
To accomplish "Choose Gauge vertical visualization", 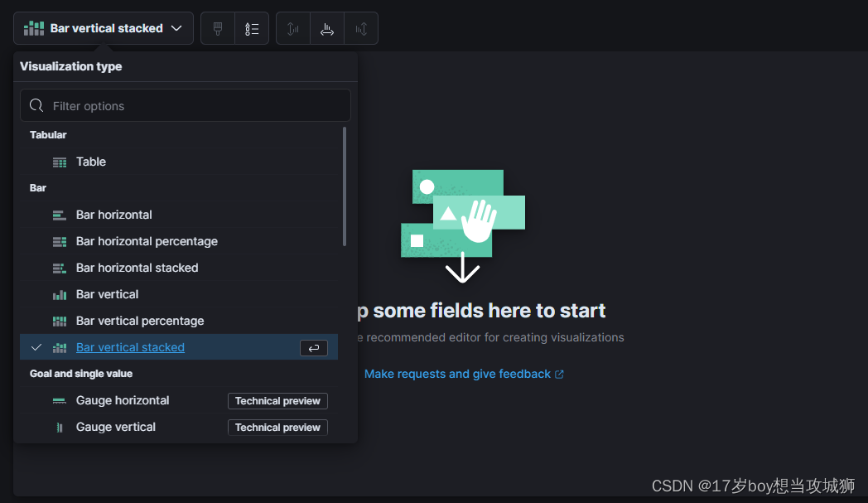I will coord(179,427).
